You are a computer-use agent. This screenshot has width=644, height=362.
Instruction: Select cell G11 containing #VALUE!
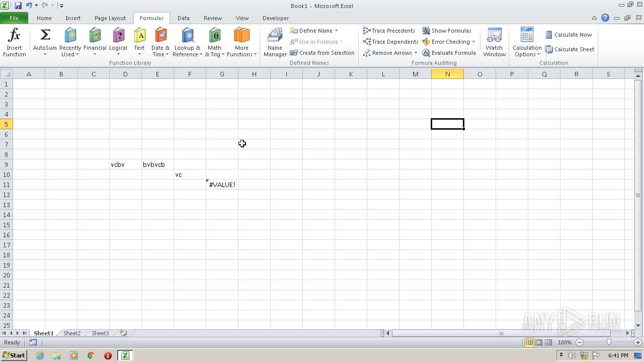tap(222, 185)
